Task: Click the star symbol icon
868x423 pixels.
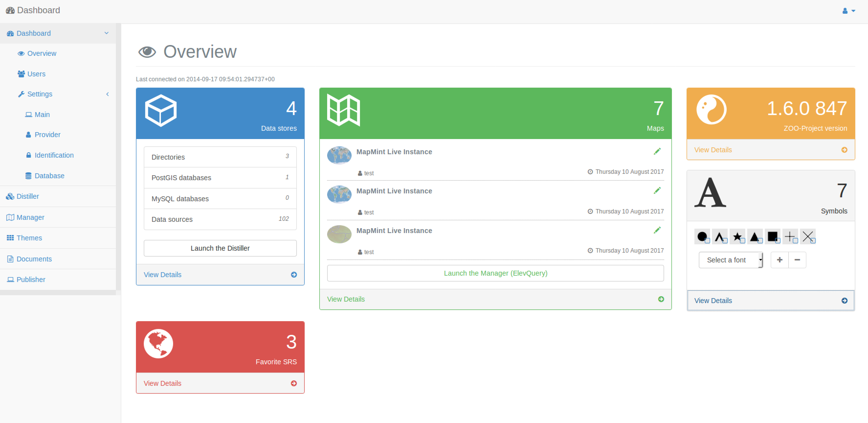Action: click(x=737, y=236)
